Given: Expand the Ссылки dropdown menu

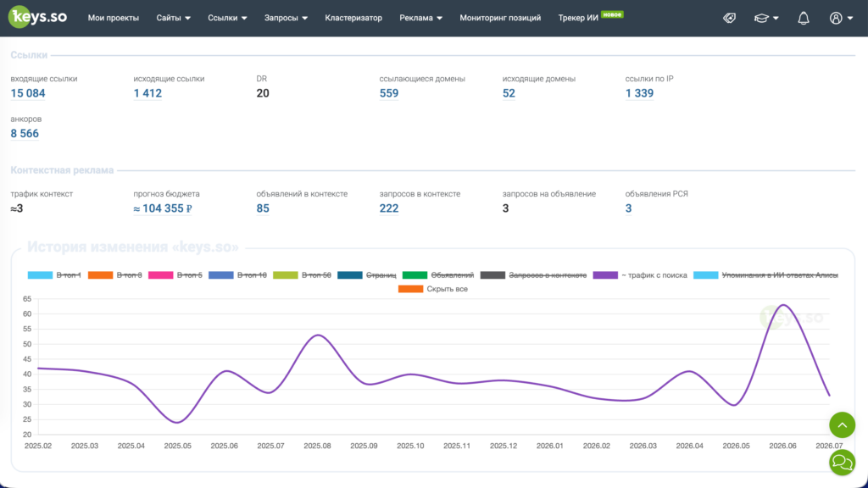Looking at the screenshot, I should pos(227,18).
